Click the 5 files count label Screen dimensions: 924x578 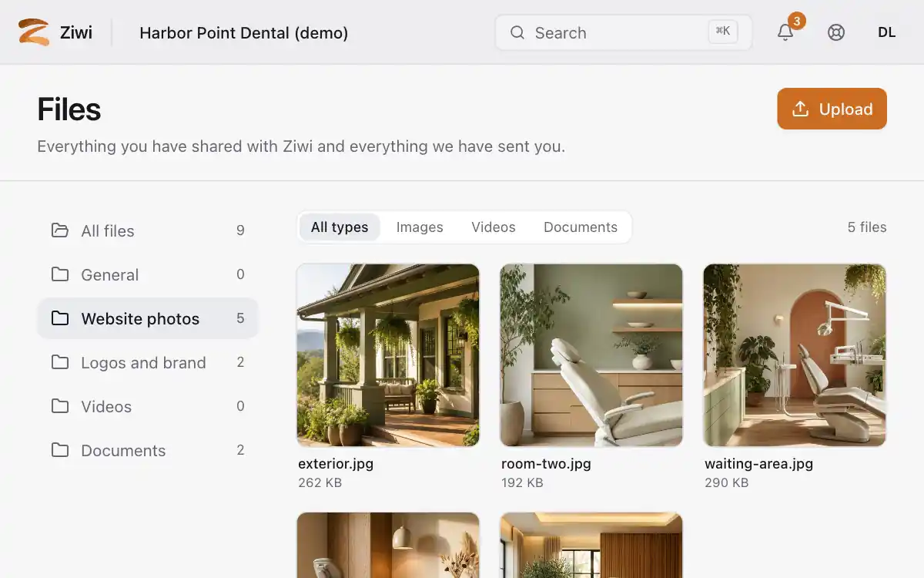coord(867,227)
